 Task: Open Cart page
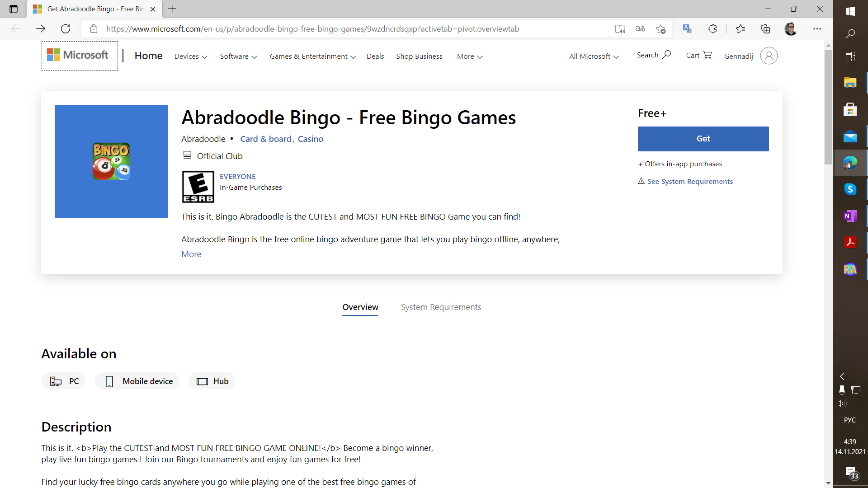point(698,56)
